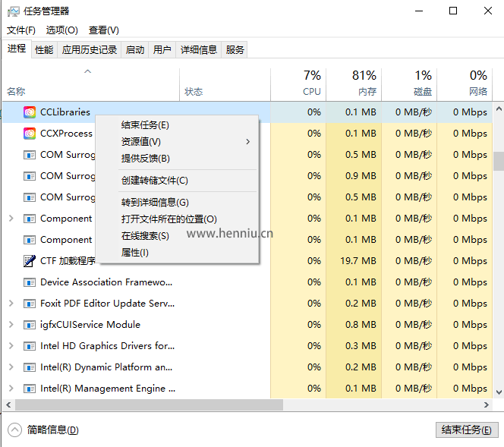Click the Foxit PDF Editor Update icon
The height and width of the screenshot is (447, 504).
(30, 304)
